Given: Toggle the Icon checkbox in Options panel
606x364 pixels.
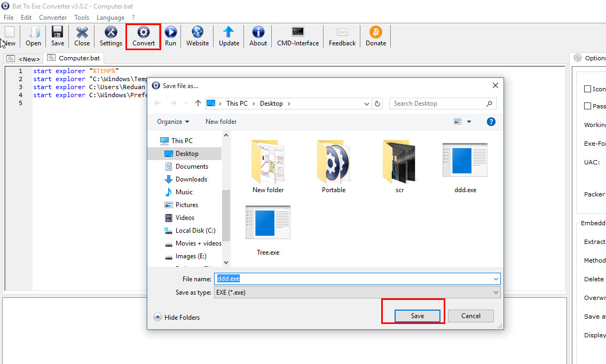Looking at the screenshot, I should [587, 89].
